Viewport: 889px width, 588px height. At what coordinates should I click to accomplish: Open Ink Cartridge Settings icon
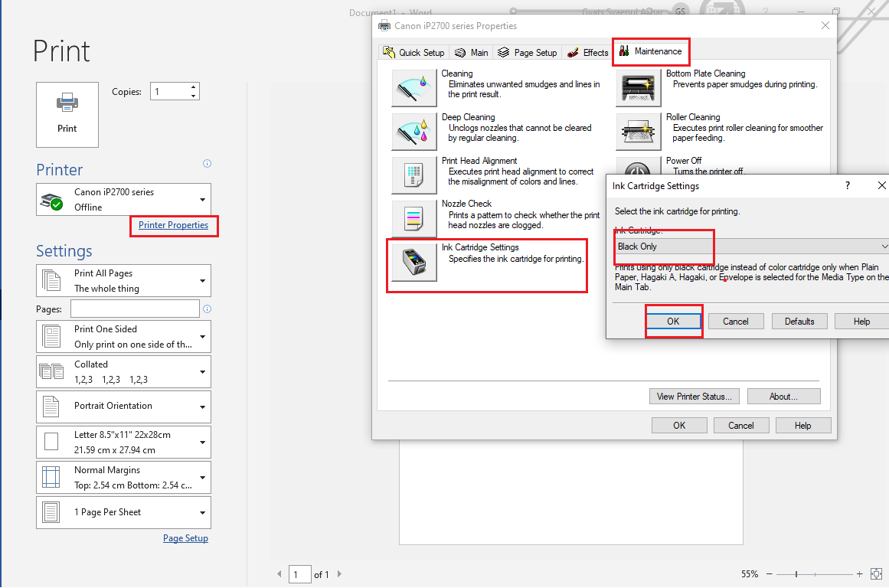click(x=414, y=262)
